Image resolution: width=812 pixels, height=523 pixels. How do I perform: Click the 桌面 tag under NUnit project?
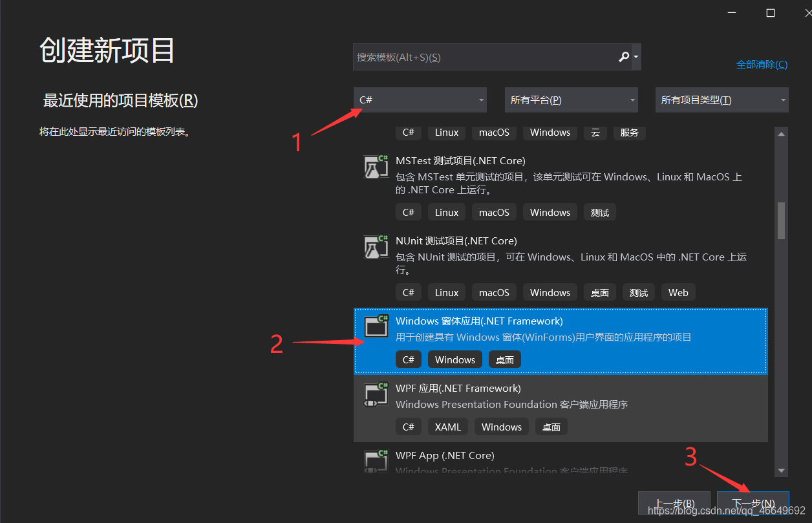pyautogui.click(x=600, y=292)
